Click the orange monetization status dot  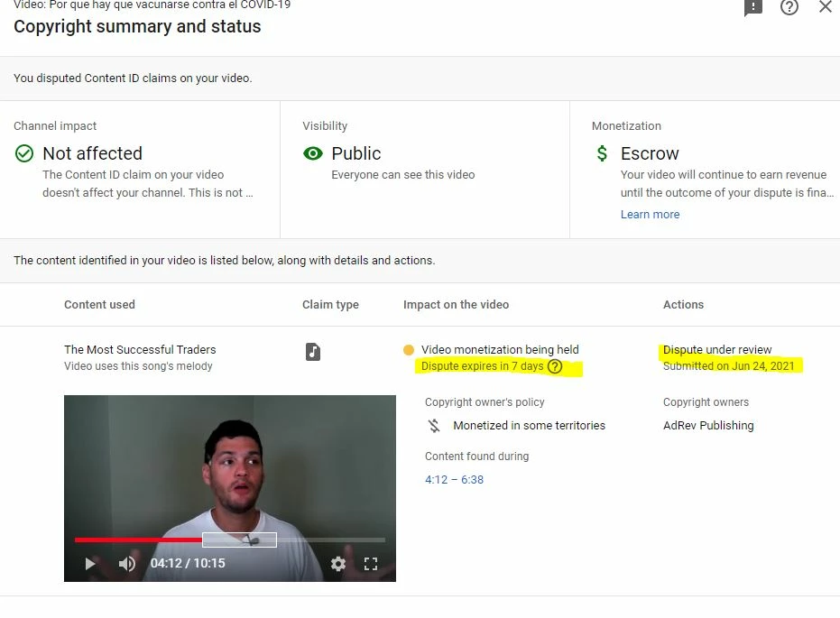(408, 350)
